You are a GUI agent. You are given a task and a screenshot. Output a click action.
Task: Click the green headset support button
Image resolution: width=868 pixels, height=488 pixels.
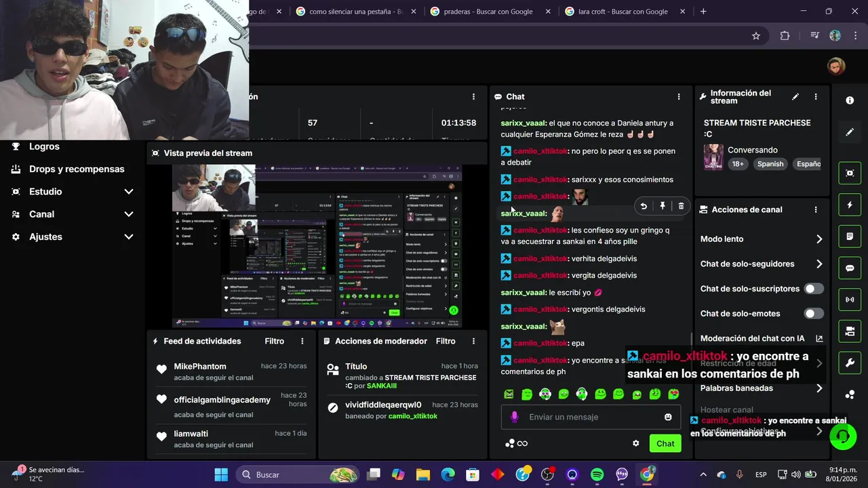tap(843, 436)
